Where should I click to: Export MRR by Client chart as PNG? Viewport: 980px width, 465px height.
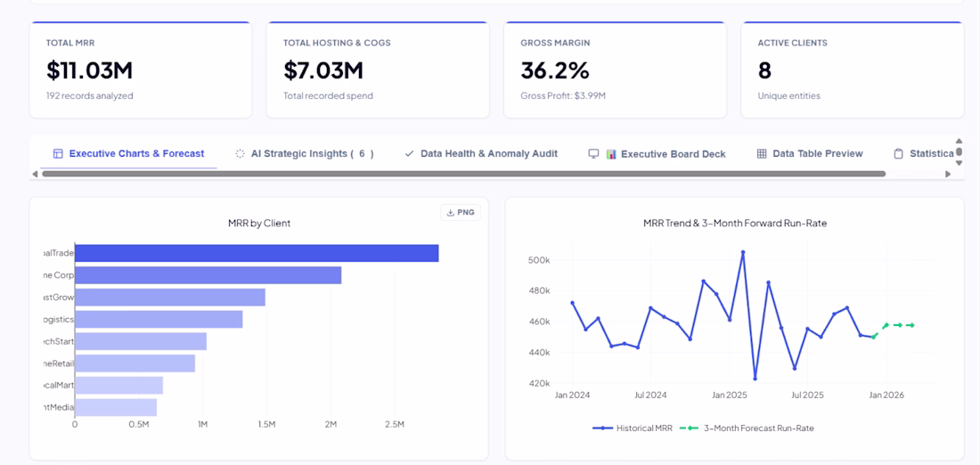click(x=461, y=213)
